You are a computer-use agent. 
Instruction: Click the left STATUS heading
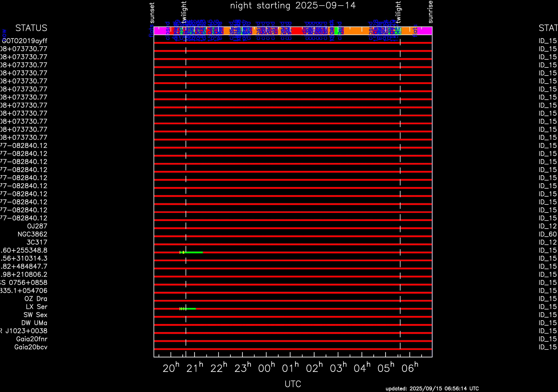(x=31, y=28)
